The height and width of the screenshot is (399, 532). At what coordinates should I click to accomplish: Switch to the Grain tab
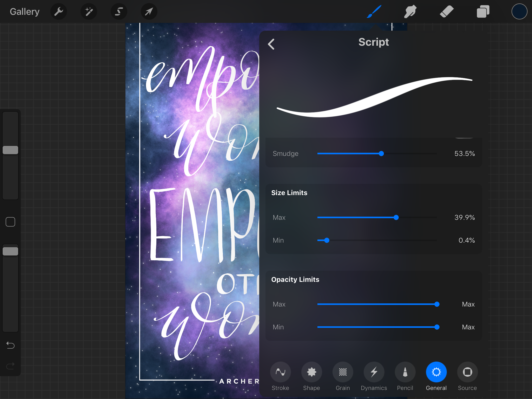tap(343, 376)
